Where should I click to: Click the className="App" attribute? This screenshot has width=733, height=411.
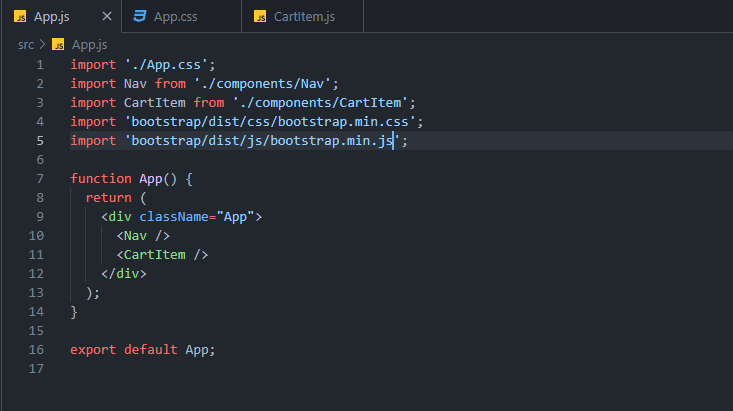(197, 217)
